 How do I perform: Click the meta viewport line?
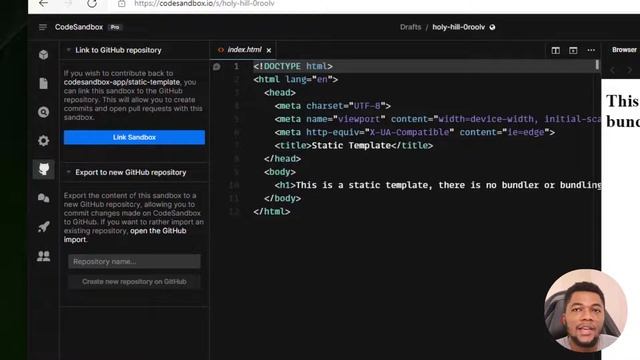click(x=438, y=119)
